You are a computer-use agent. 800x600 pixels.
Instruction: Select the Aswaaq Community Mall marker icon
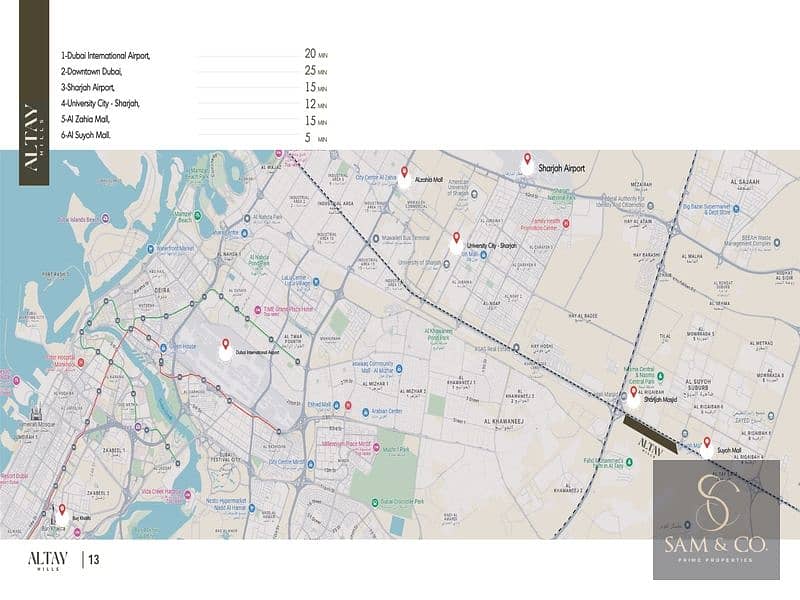(x=399, y=368)
